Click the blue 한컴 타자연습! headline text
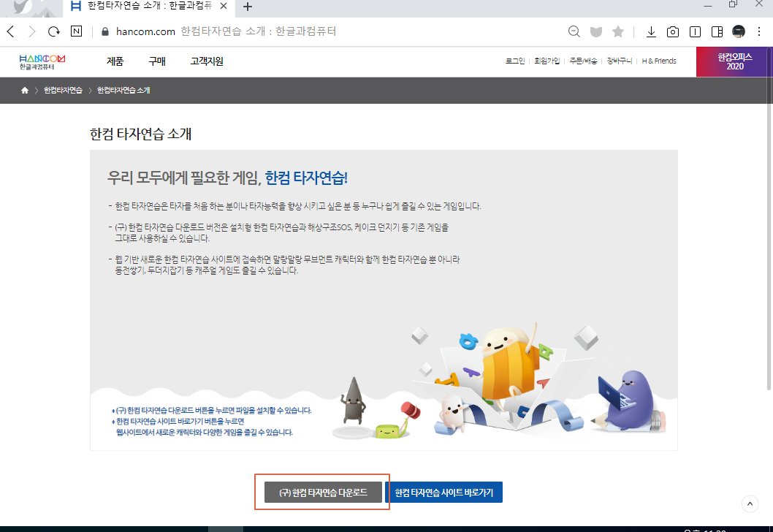The width and height of the screenshot is (773, 532). pos(306,178)
